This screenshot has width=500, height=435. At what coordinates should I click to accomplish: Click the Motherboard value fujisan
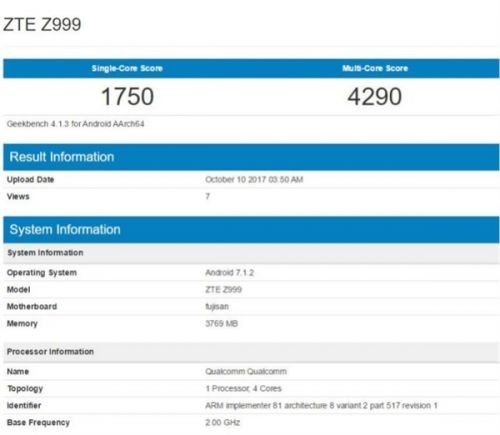click(217, 307)
